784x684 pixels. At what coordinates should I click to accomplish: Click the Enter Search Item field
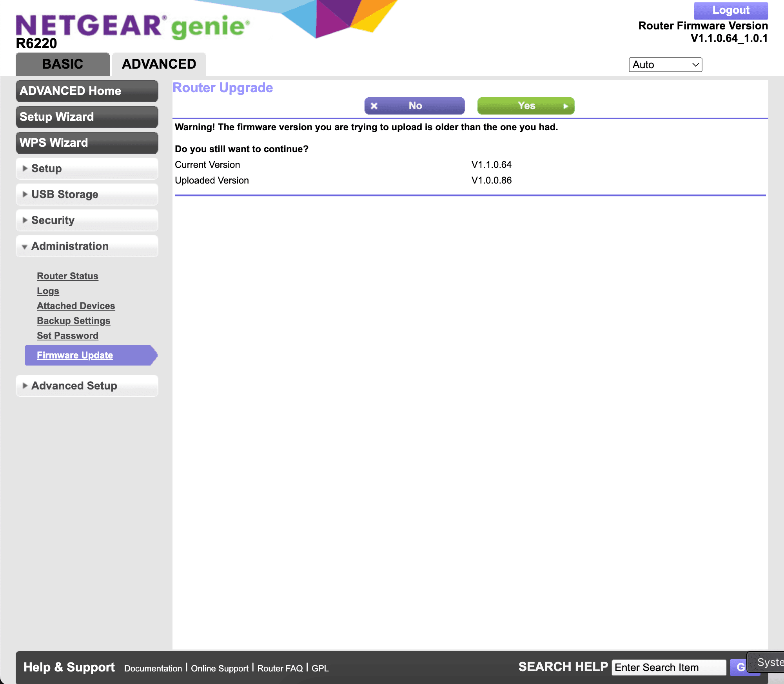(669, 668)
